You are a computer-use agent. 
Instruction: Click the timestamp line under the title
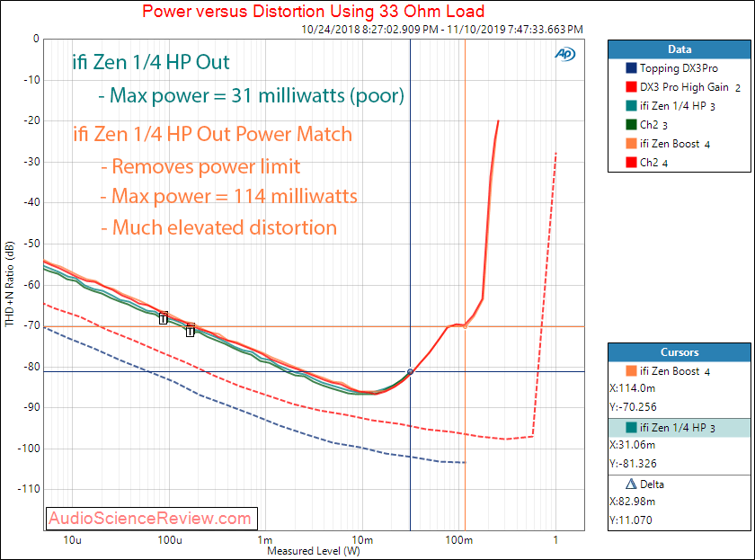[x=442, y=30]
